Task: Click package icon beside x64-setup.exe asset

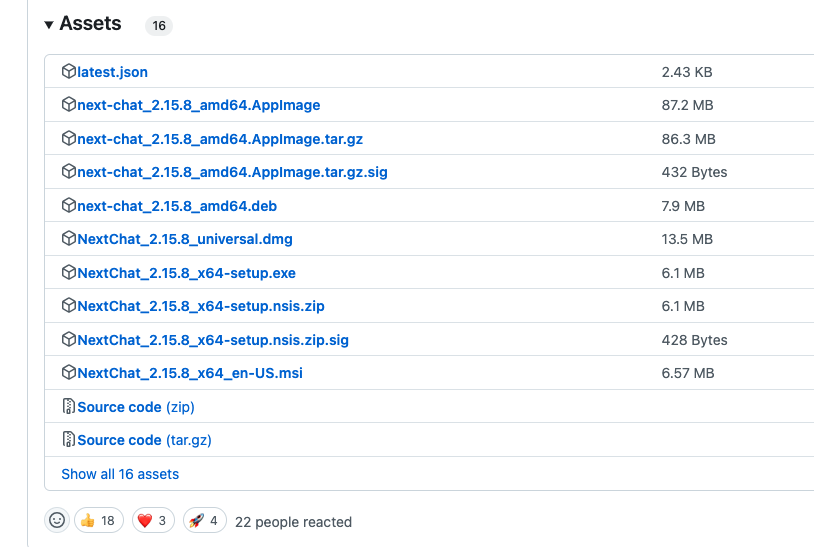Action: 69,272
